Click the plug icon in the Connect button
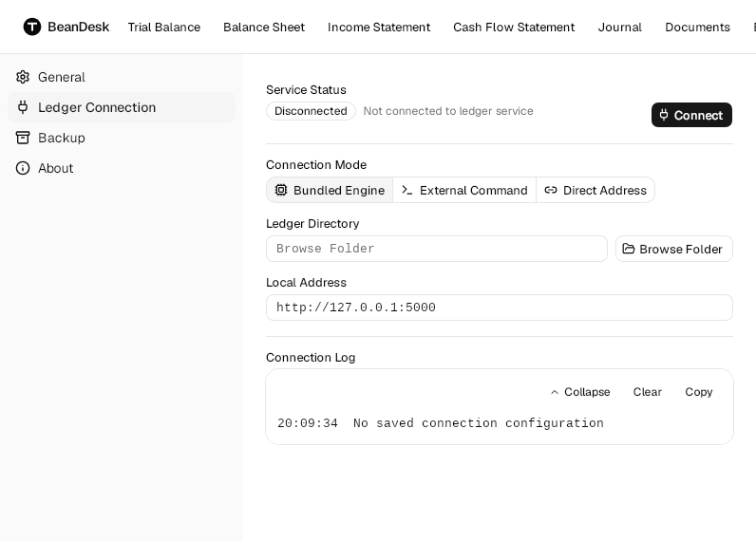The width and height of the screenshot is (756, 541). [664, 115]
